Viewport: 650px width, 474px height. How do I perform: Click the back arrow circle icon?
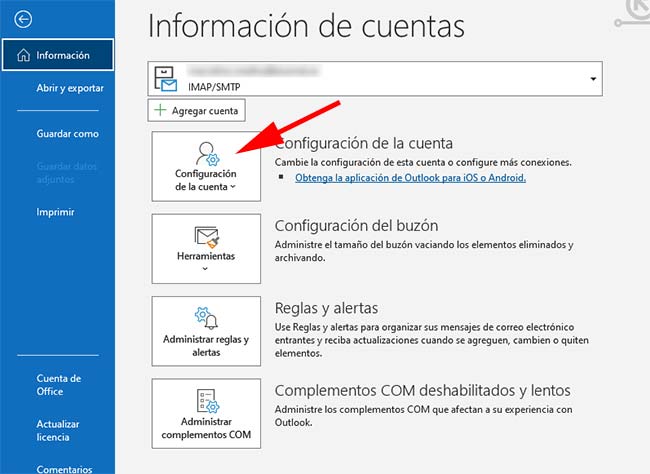[x=23, y=19]
